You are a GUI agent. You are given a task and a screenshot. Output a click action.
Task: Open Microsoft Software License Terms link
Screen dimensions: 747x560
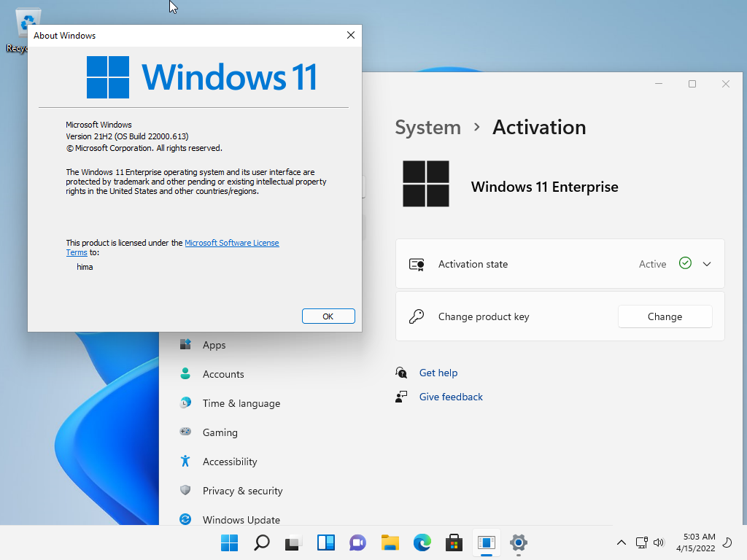point(231,243)
